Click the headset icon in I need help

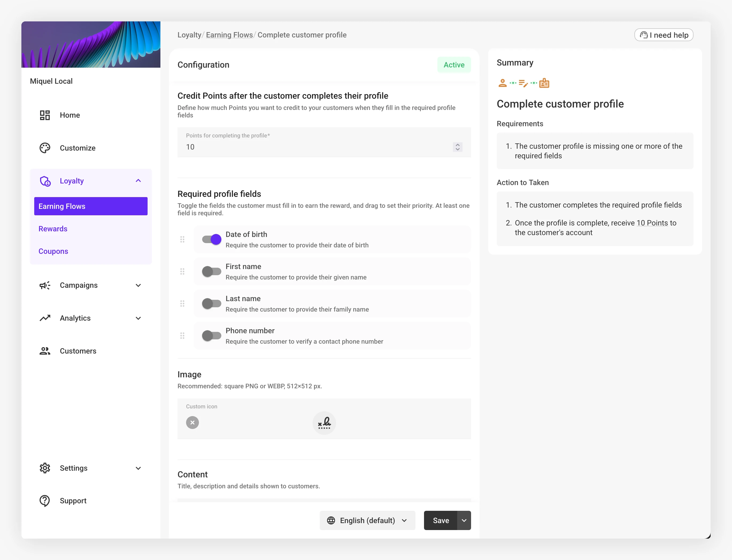644,35
